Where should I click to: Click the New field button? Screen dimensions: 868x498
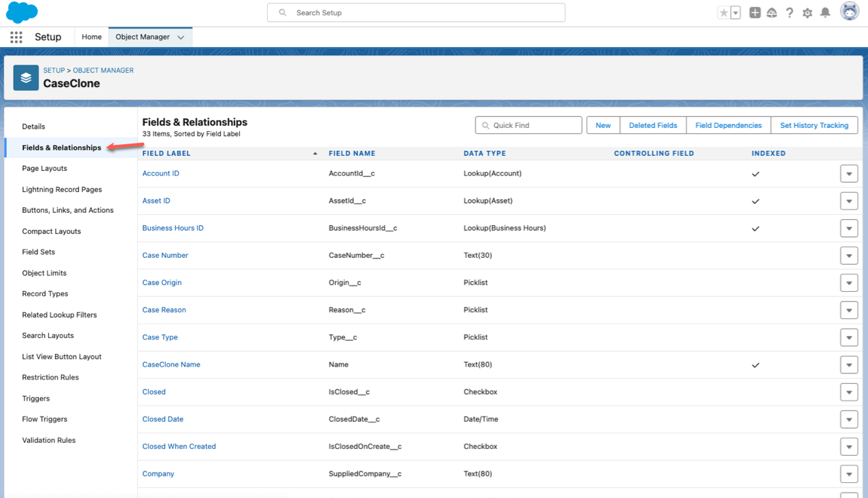603,125
